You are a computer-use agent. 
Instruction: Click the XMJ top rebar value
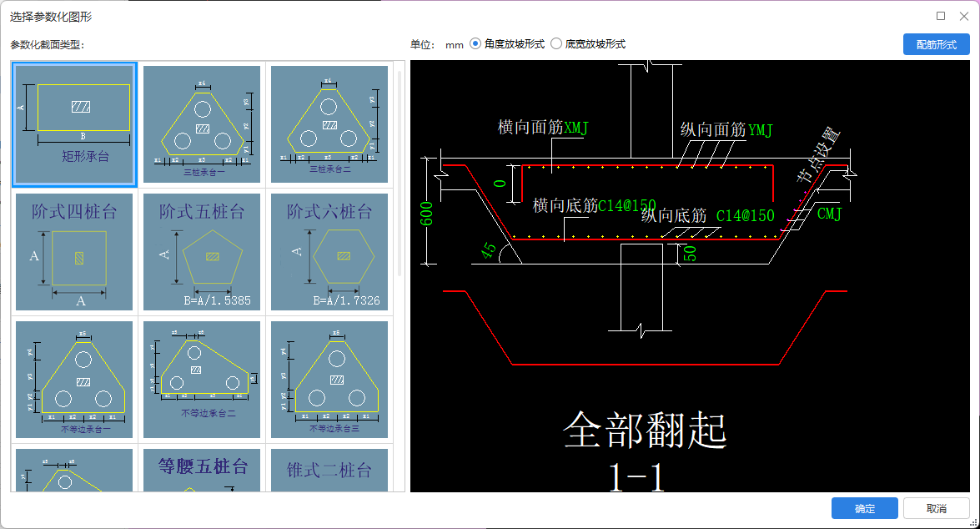576,128
